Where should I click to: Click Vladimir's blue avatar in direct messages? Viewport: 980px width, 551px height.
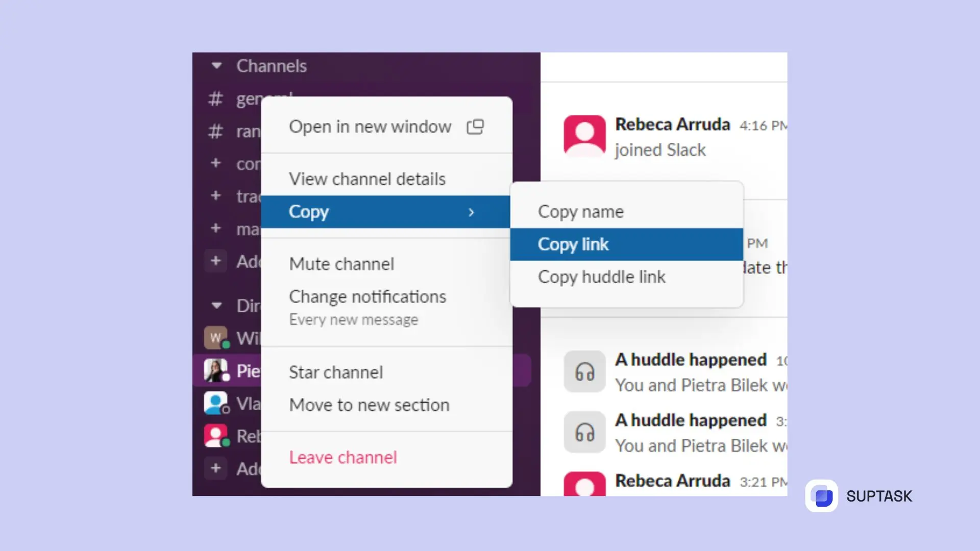[x=216, y=403]
